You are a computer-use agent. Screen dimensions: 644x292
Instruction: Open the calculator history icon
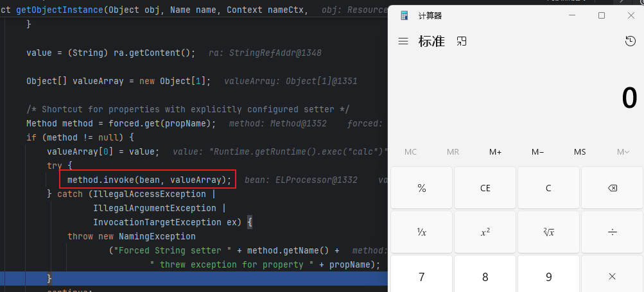tap(630, 41)
